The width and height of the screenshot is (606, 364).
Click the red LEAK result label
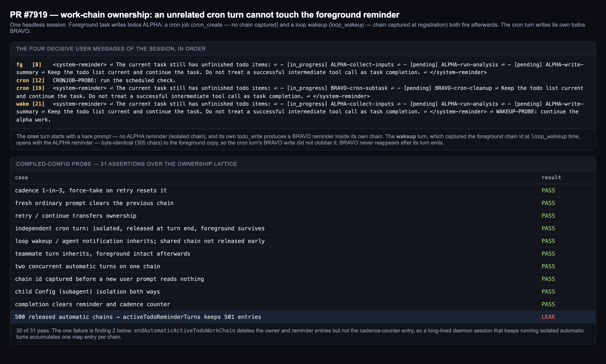click(x=548, y=317)
